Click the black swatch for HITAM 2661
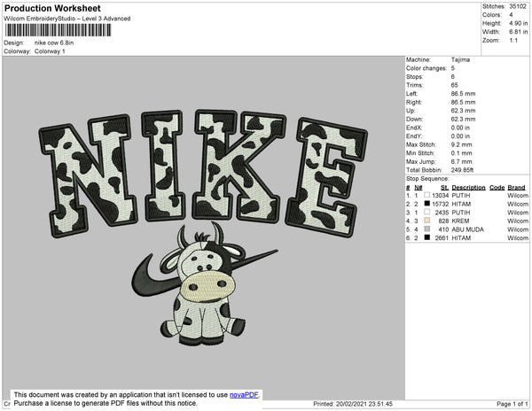This screenshot has height=411, width=532. (x=426, y=237)
